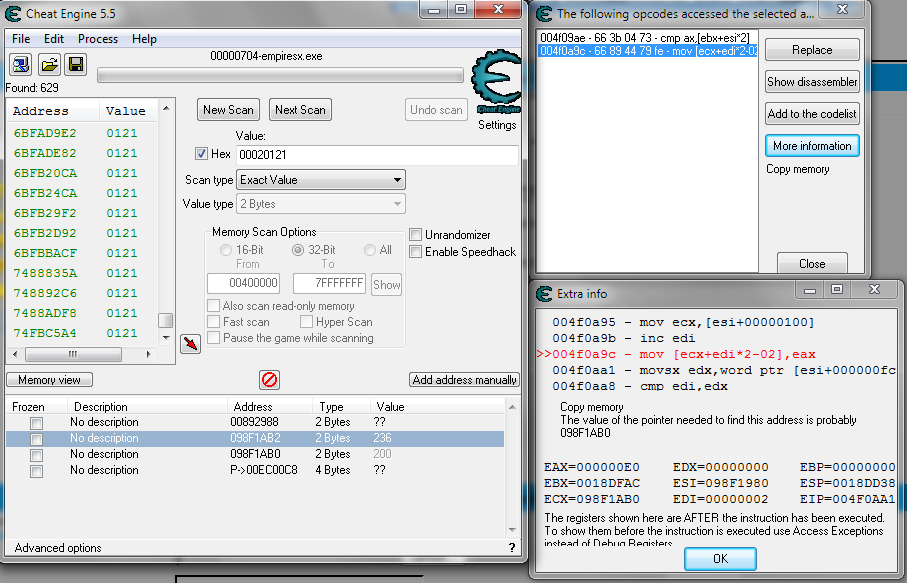The image size is (907, 583).
Task: Click the help question mark icon
Action: (512, 548)
